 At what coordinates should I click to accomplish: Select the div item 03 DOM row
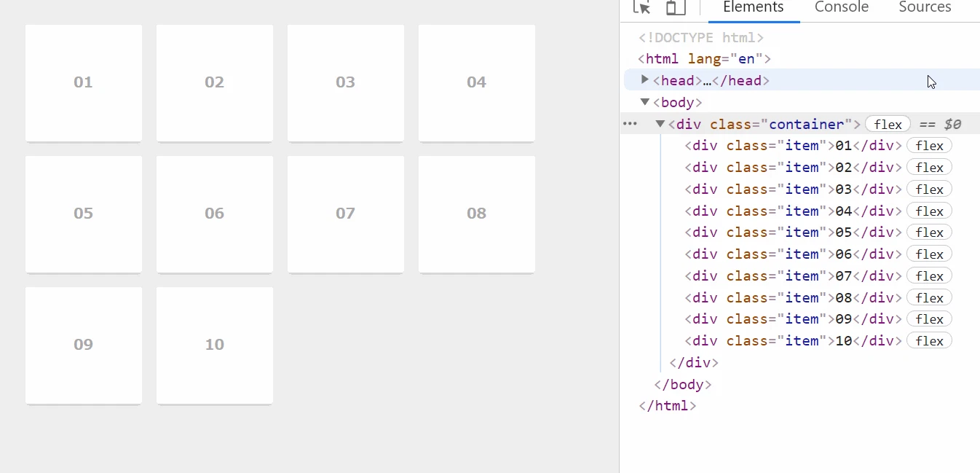coord(794,189)
